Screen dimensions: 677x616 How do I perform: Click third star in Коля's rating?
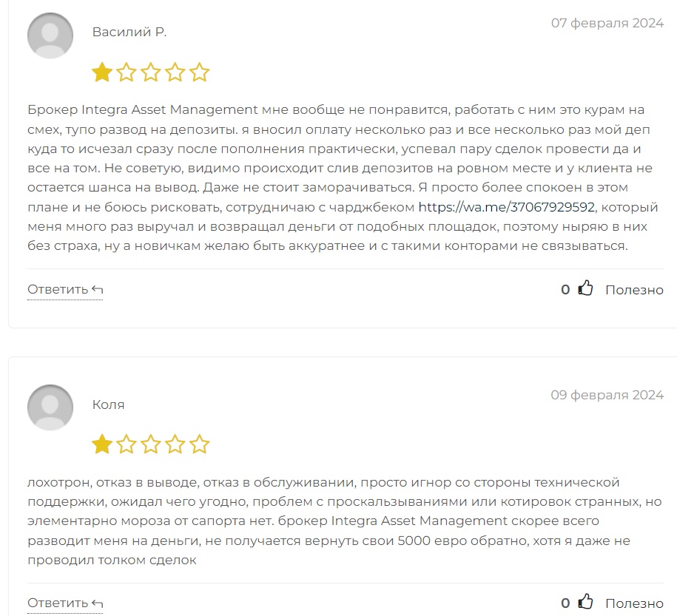click(x=151, y=444)
